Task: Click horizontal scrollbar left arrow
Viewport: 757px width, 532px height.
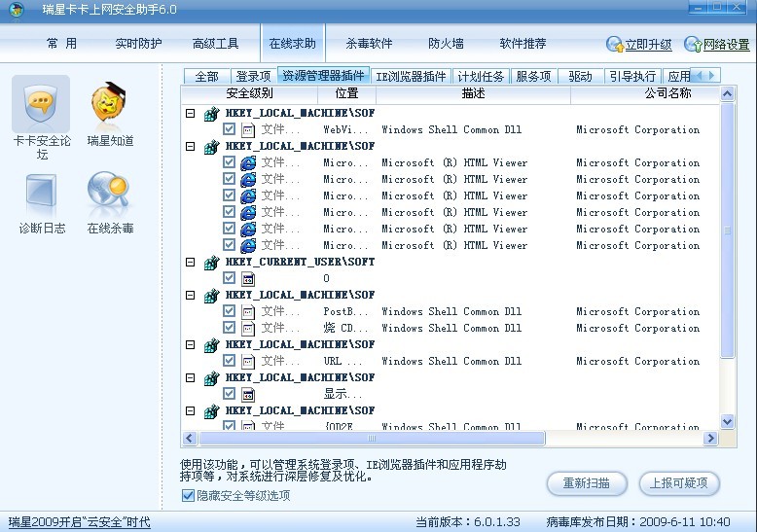Action: (x=189, y=439)
